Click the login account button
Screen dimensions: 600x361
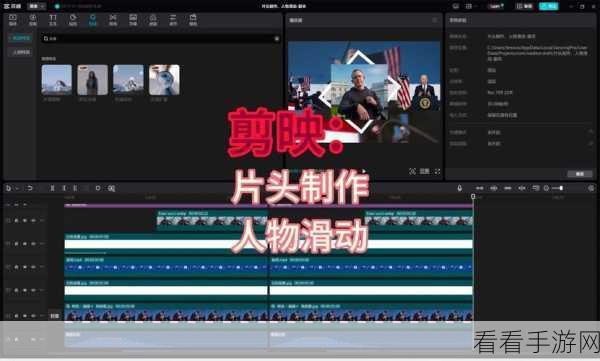pos(496,6)
